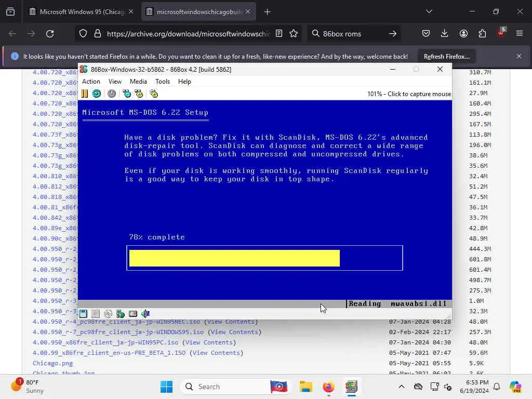Click the network icon in 86Box status bar
The width and height of the screenshot is (532, 399).
[x=121, y=314]
